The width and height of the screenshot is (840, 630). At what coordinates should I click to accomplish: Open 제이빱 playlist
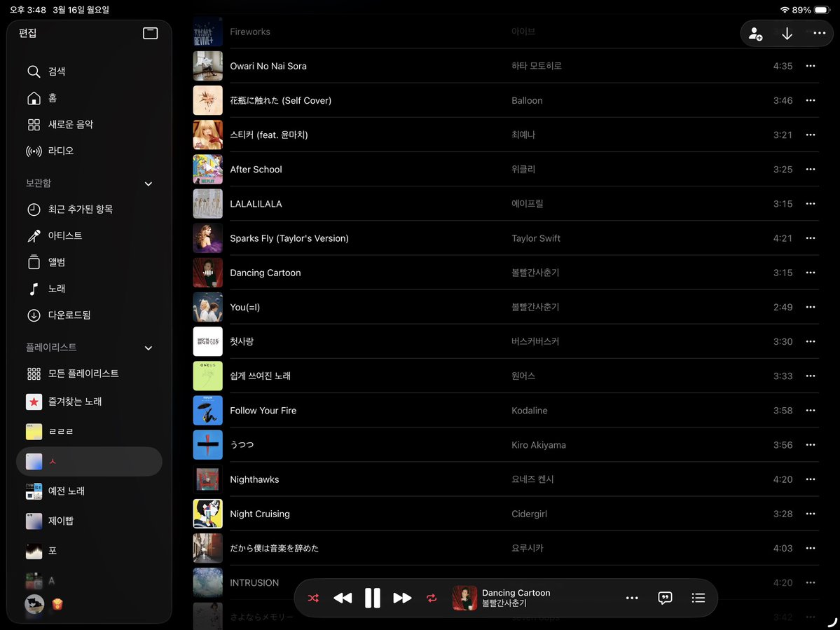[x=89, y=521]
